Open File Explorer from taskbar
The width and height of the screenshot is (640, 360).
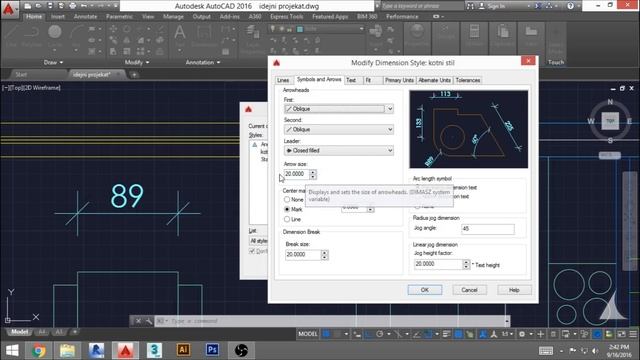pyautogui.click(x=67, y=350)
